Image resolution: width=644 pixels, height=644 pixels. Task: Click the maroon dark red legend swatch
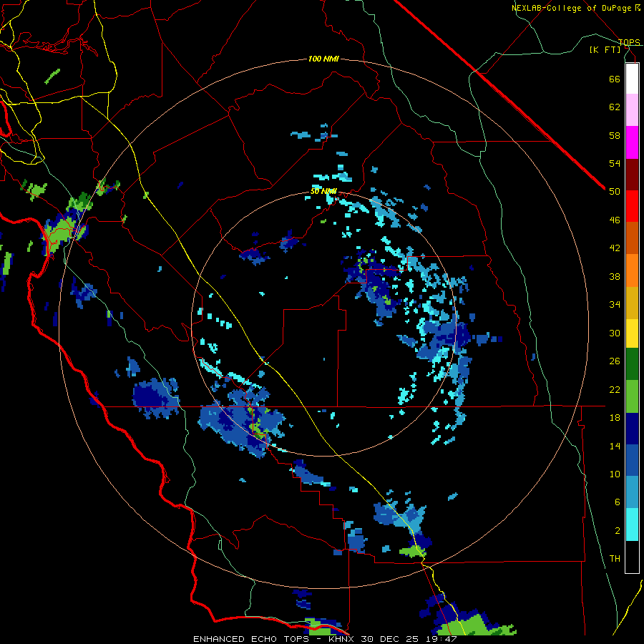coord(632,175)
